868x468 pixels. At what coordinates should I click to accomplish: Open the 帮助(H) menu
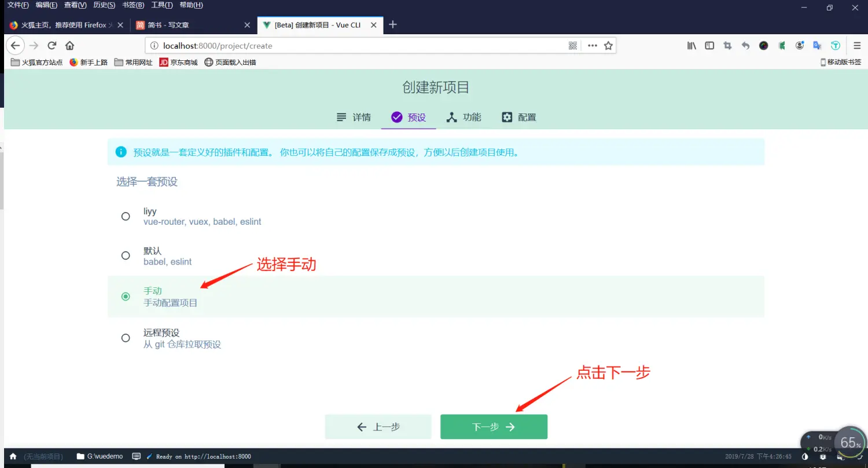[x=191, y=5]
